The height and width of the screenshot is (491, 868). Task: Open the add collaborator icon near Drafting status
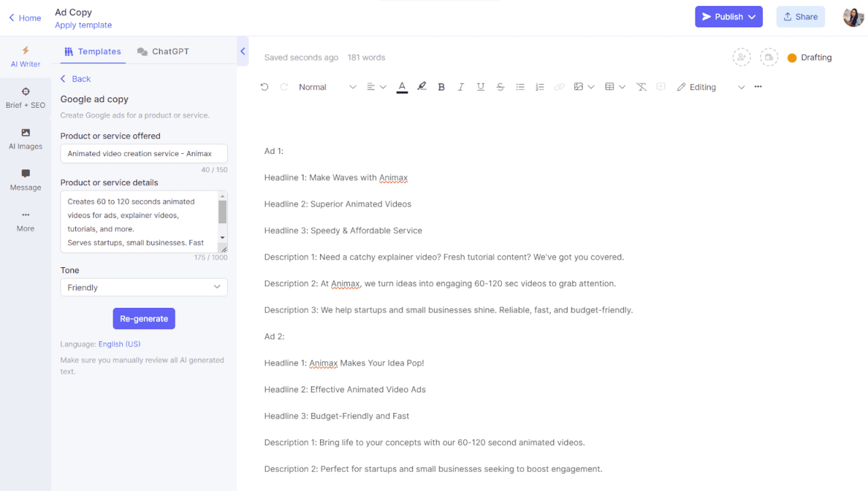point(741,57)
